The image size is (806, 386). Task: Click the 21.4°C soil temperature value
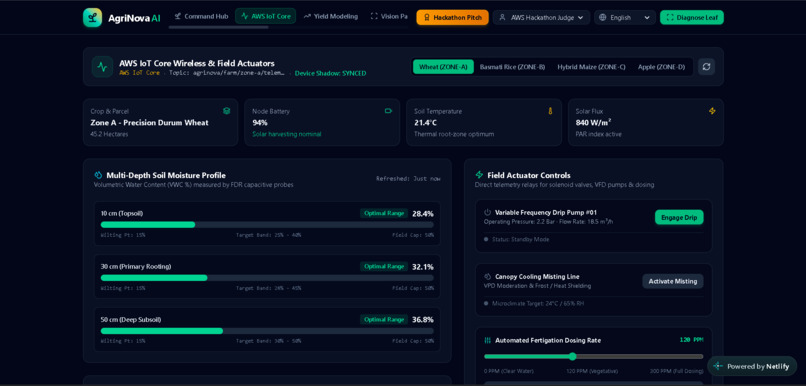coord(425,123)
